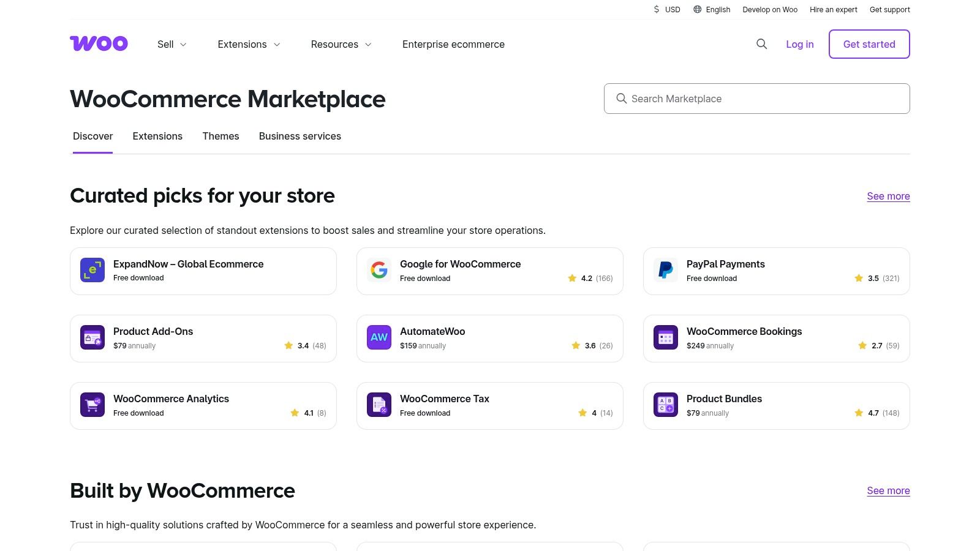The height and width of the screenshot is (551, 980).
Task: Click the ExpandNow extension icon
Action: tap(92, 270)
